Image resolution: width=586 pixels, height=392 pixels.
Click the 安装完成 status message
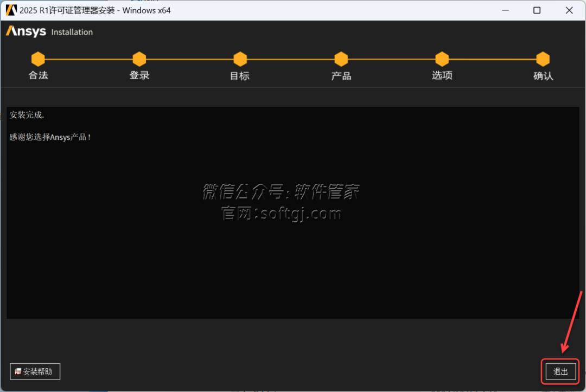pos(27,115)
